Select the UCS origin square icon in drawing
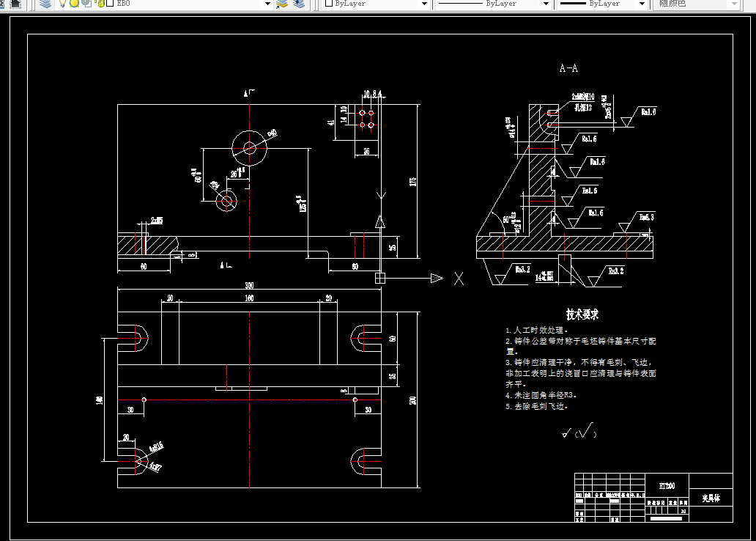 pos(380,278)
